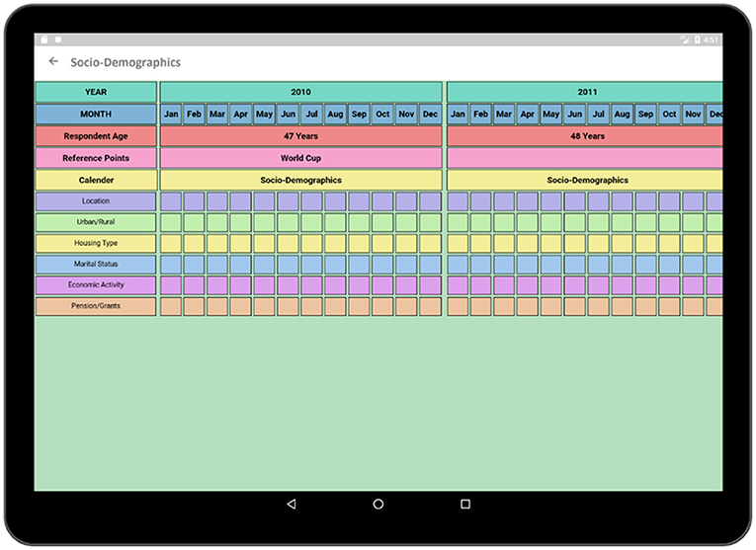Select Apr under 2010
The height and width of the screenshot is (550, 756).
pyautogui.click(x=240, y=115)
